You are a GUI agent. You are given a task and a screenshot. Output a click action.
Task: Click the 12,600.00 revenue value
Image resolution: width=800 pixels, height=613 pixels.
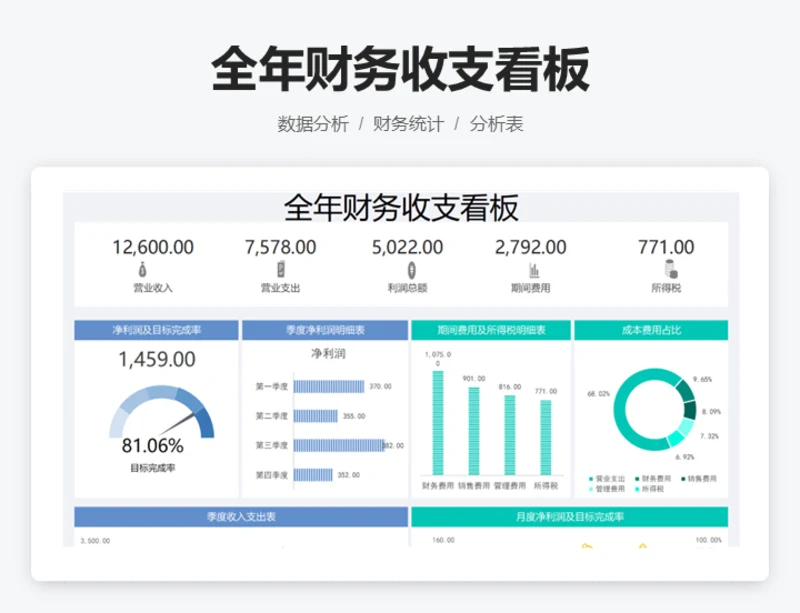click(153, 248)
